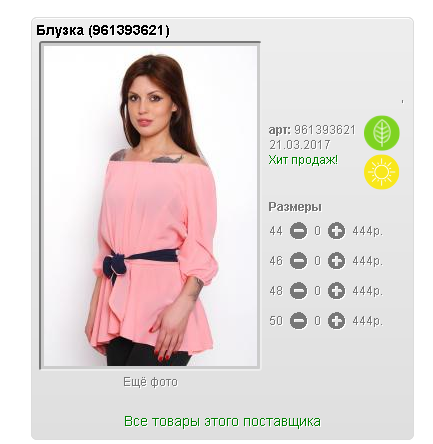Viewport: 433px width, 444px height.
Task: Decrease quantity for size 44
Action: point(298,231)
